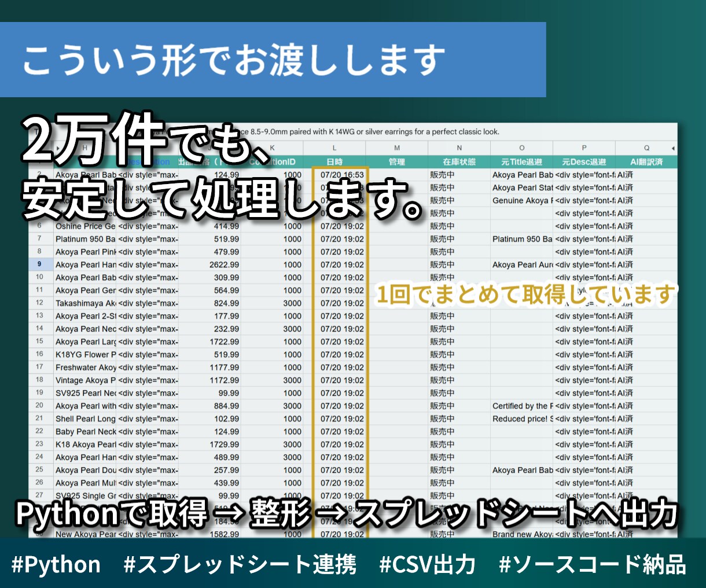Click the 元Desc退避 header cell
706x588 pixels.
coord(584,162)
